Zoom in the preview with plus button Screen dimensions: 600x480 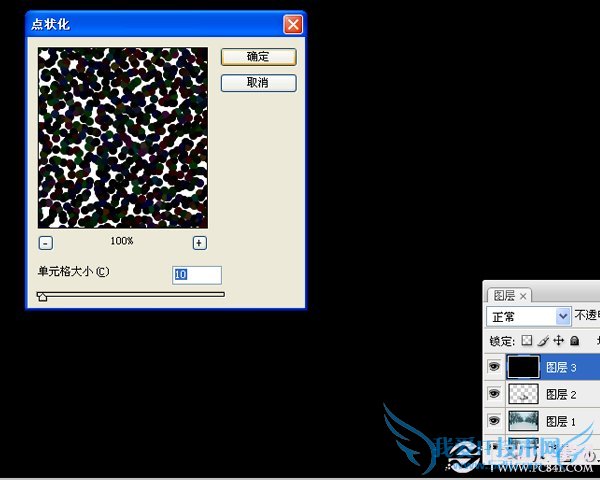(x=199, y=243)
